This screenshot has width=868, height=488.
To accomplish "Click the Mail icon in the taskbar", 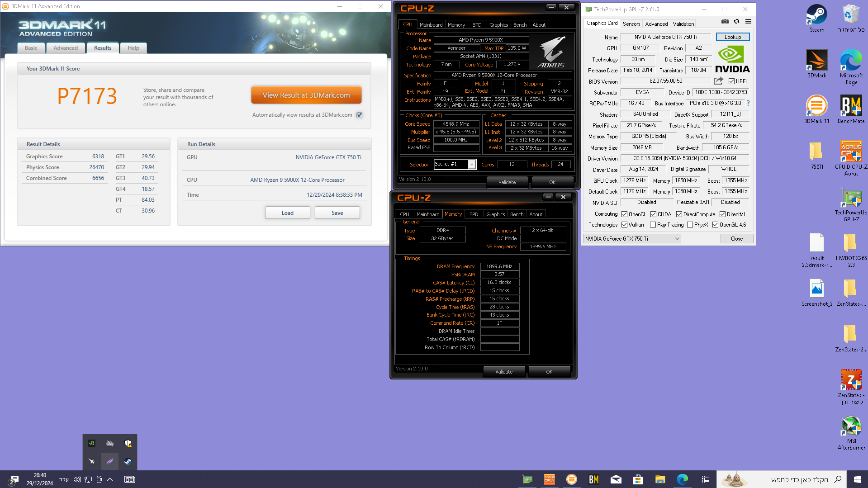I will pos(616,479).
